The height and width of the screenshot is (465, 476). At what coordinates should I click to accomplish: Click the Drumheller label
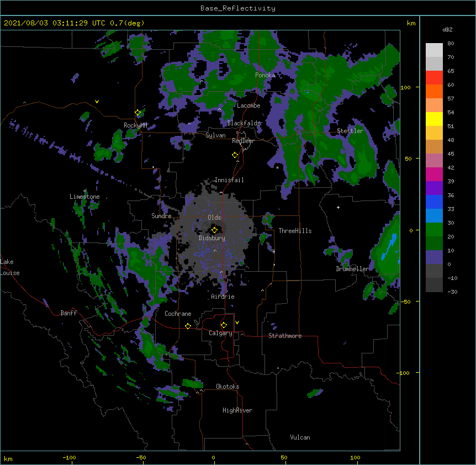click(x=352, y=269)
